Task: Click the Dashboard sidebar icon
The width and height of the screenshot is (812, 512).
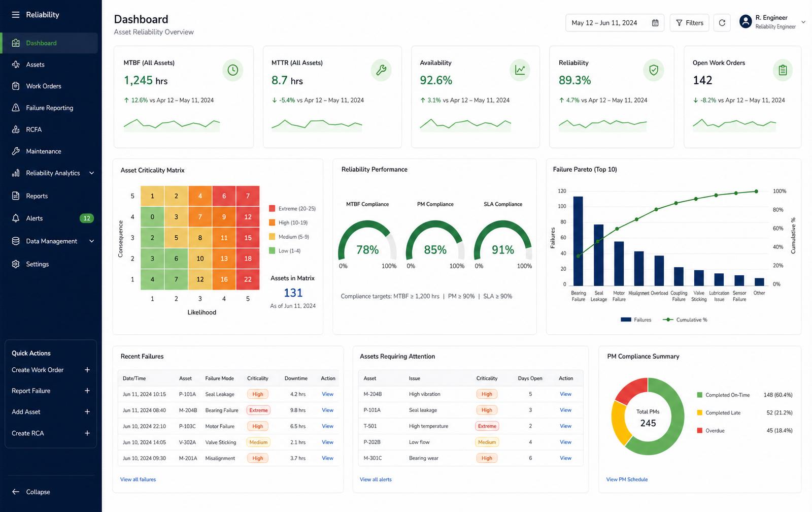Action: (x=16, y=43)
